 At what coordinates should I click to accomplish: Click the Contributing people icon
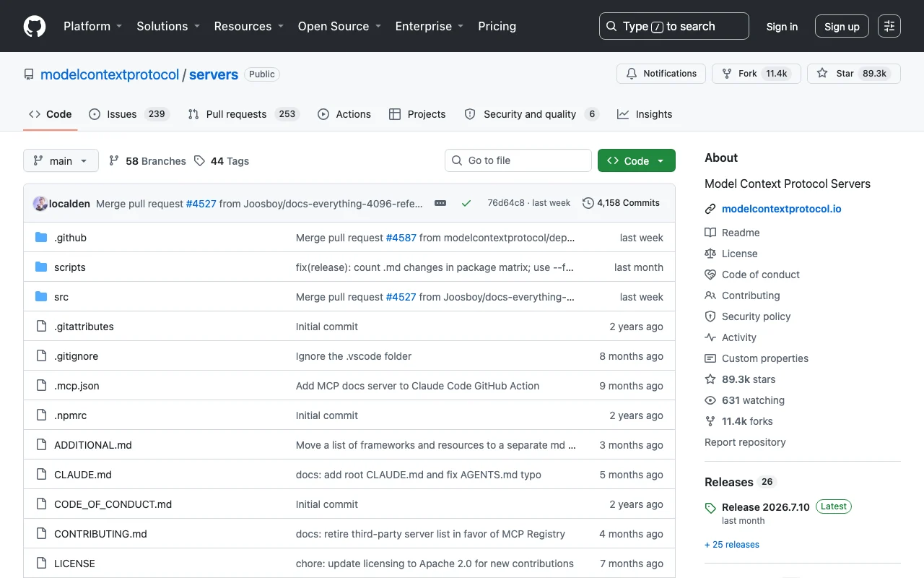(710, 296)
